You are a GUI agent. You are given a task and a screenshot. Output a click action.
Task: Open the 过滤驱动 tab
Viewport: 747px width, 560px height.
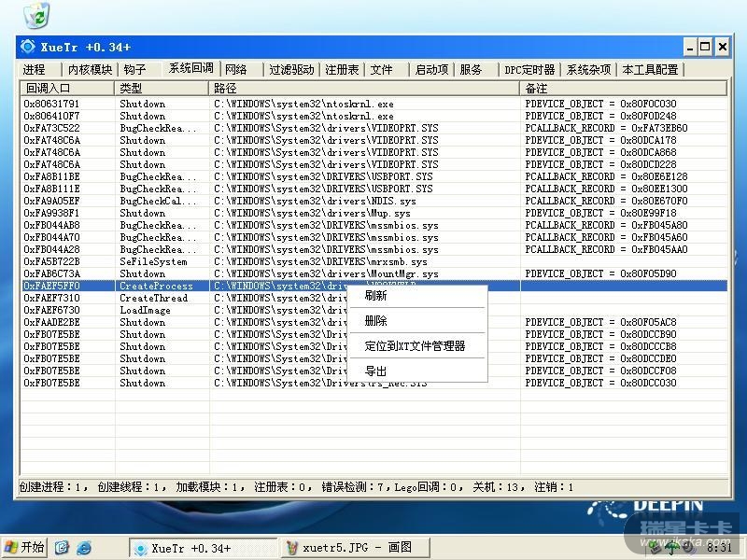click(x=291, y=70)
